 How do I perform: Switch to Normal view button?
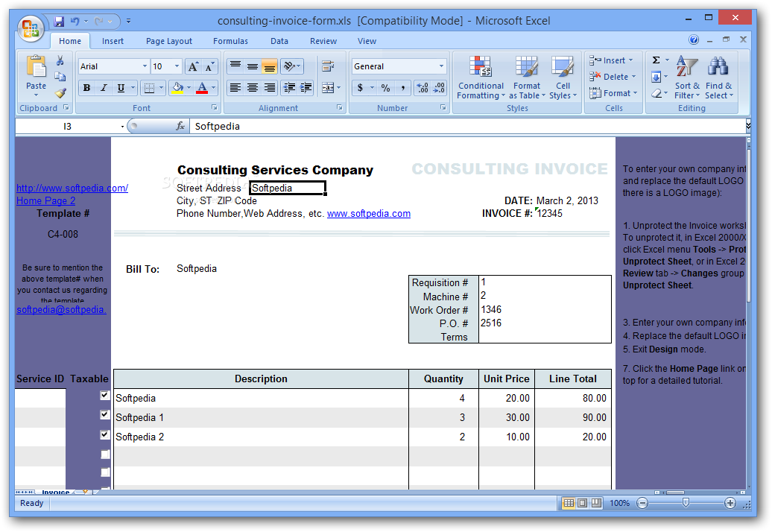point(569,503)
